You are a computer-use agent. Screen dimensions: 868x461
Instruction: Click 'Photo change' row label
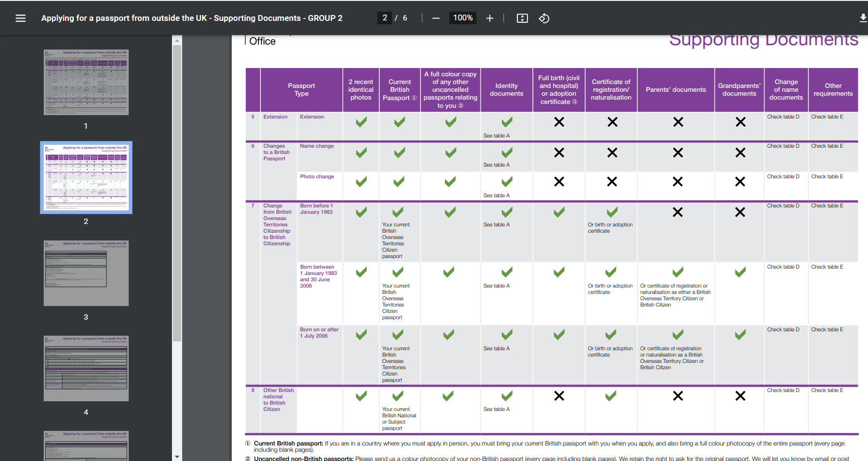(x=317, y=176)
